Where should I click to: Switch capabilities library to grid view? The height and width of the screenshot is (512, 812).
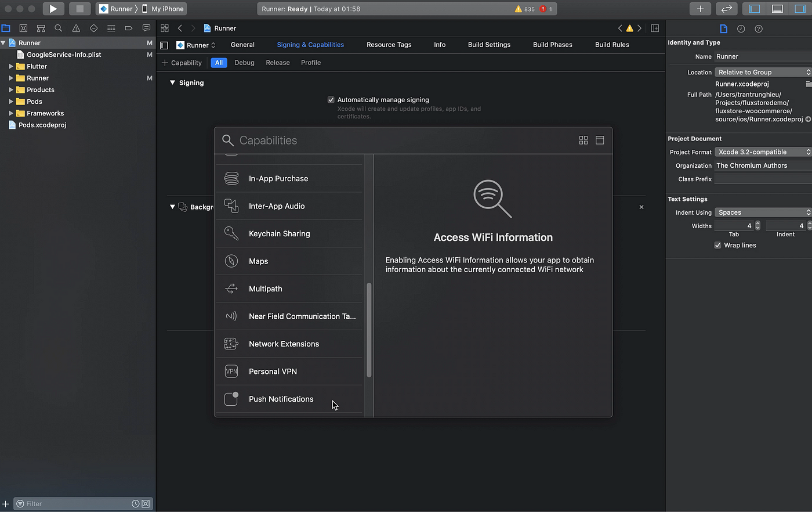point(583,140)
